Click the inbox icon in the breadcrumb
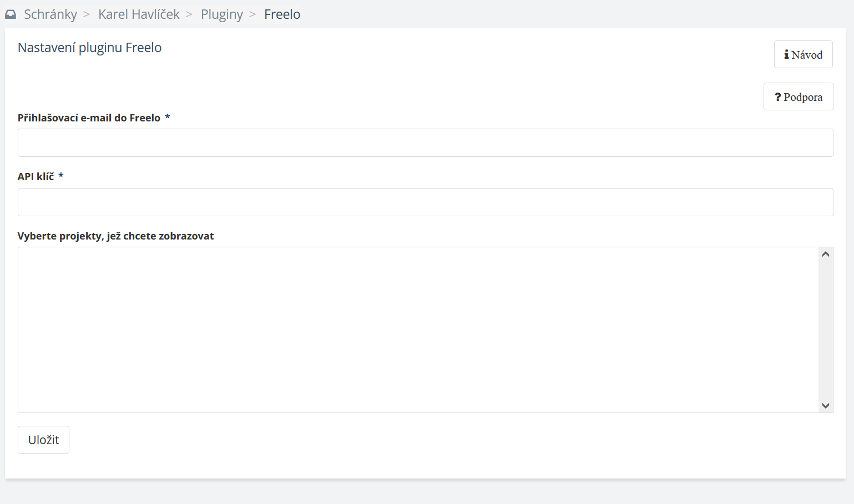 pos(11,14)
